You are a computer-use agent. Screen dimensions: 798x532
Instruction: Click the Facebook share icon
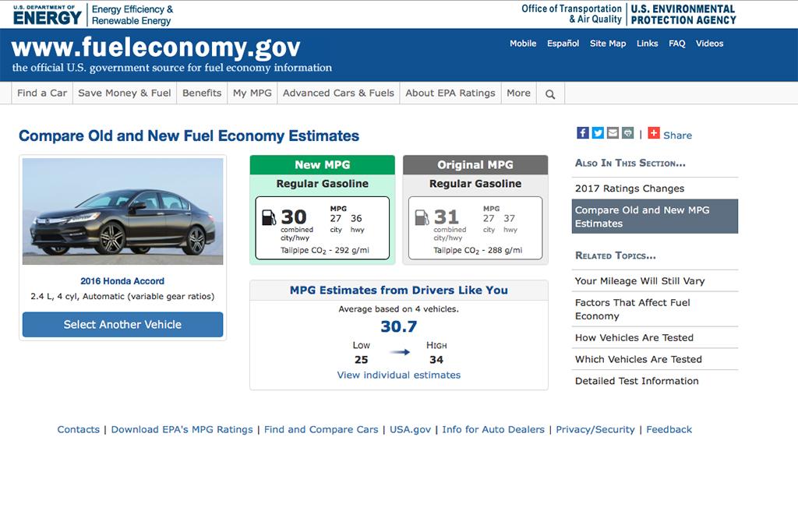coord(583,132)
